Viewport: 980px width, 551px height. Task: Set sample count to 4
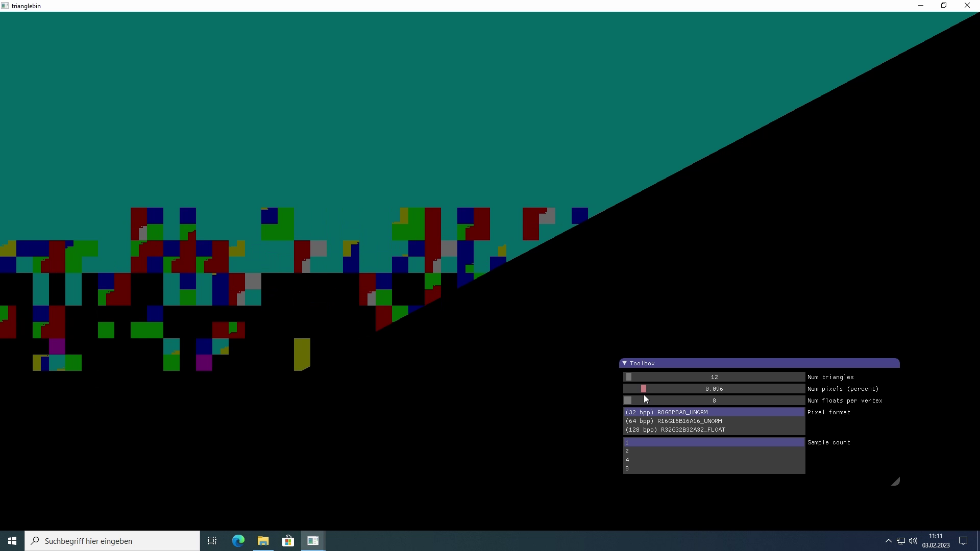714,460
